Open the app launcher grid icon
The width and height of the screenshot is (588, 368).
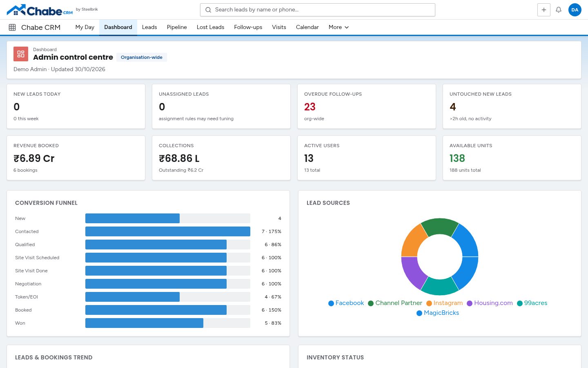pos(12,27)
